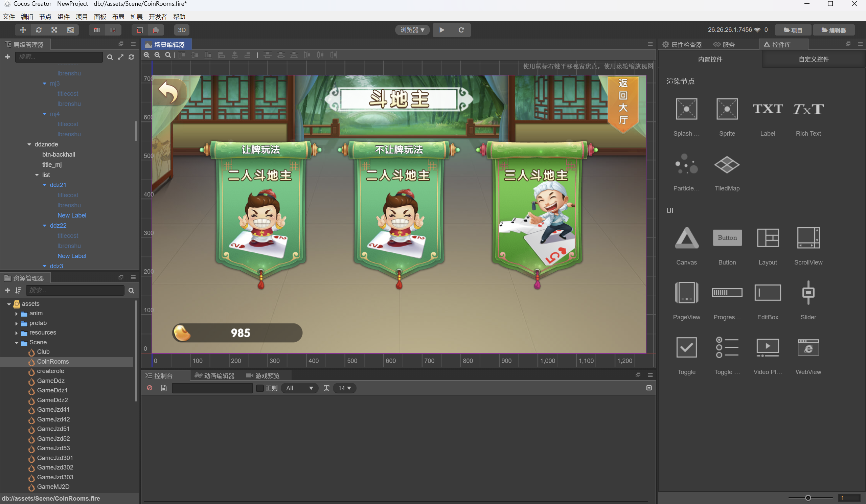Image resolution: width=866 pixels, height=504 pixels.
Task: Click the 项目 folder button
Action: (793, 30)
